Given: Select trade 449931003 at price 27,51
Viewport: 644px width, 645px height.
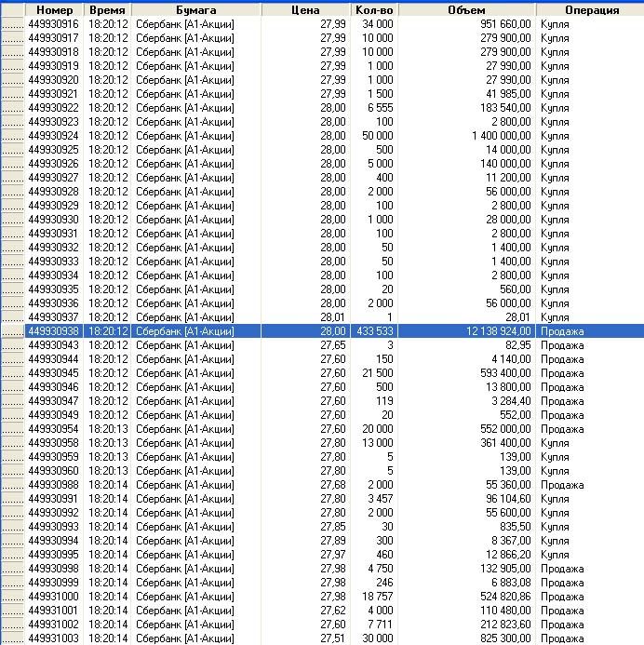Looking at the screenshot, I should click(x=53, y=638).
